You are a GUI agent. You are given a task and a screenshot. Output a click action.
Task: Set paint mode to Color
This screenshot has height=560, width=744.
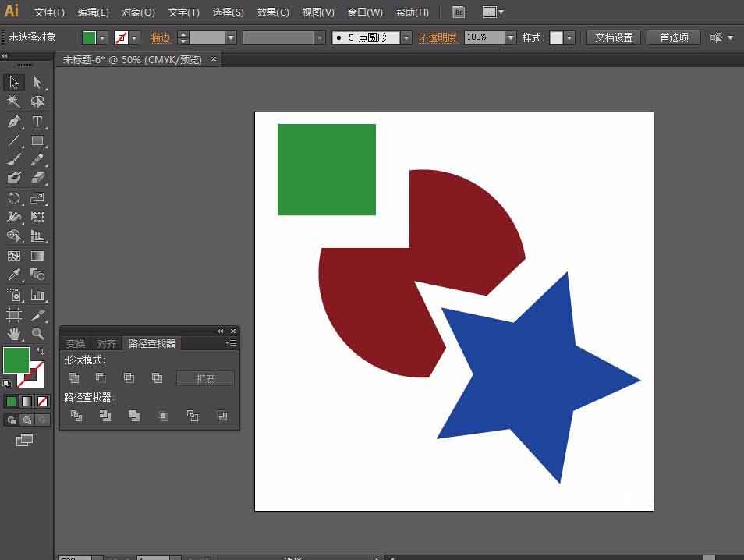point(12,402)
